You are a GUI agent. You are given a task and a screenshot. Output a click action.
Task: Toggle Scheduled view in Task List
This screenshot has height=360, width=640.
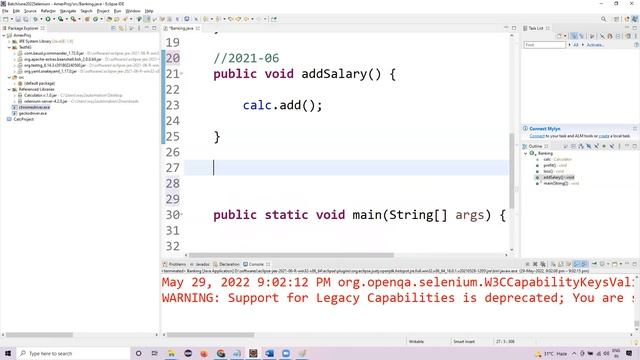(x=582, y=36)
